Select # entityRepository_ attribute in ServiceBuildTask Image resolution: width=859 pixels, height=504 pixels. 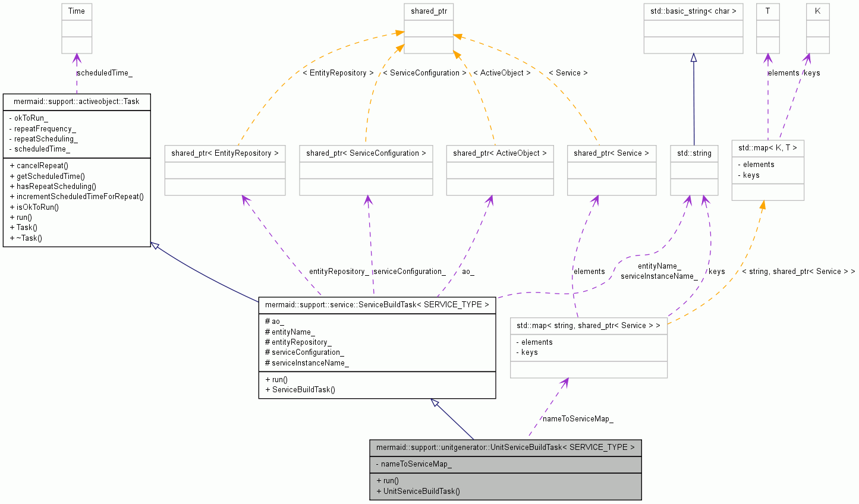click(298, 342)
